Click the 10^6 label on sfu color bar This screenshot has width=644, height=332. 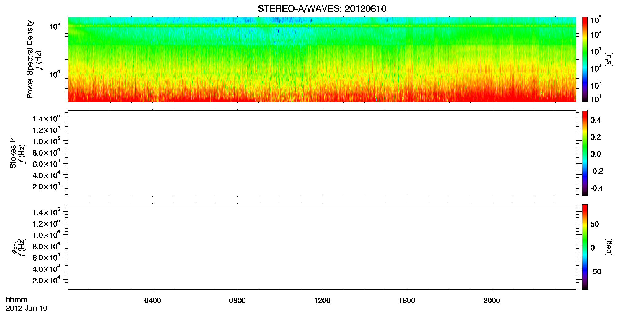(x=596, y=20)
